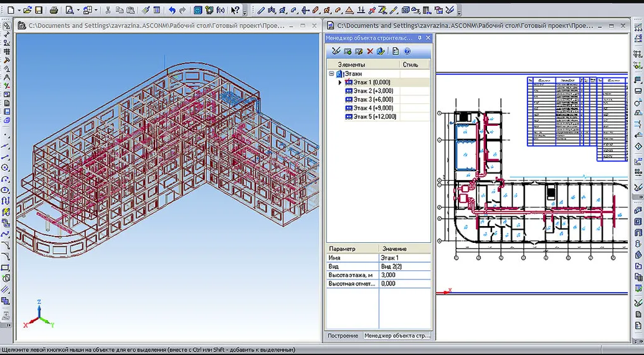Click the add-floor icon in the manager toolbar
Screen dimensions: 644x355
[348, 51]
